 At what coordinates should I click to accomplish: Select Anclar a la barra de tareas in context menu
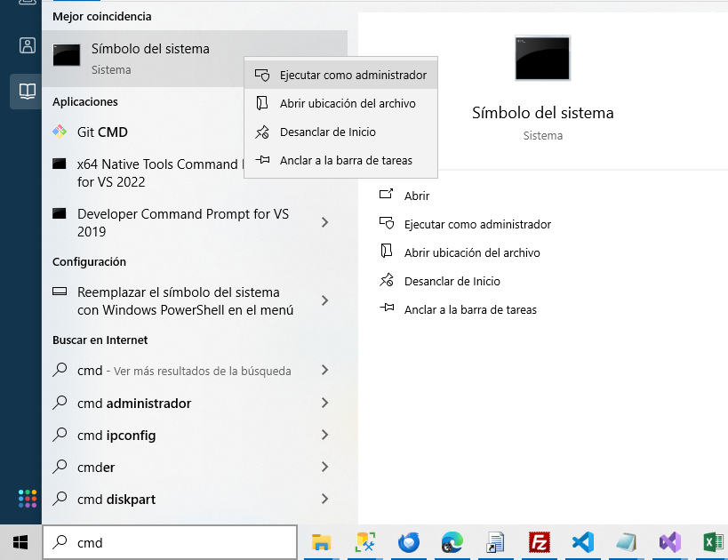[340, 160]
